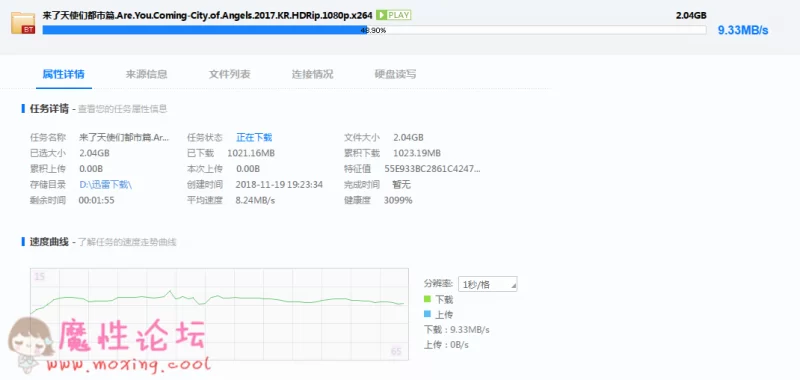Image resolution: width=800 pixels, height=380 pixels.
Task: Click the 完成时间 value 暂无
Action: tap(401, 184)
